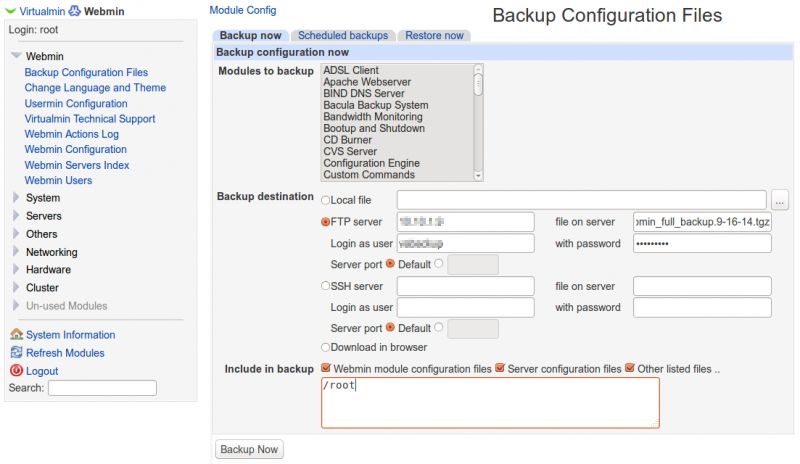
Task: Click the SSH server host field
Action: (x=465, y=286)
